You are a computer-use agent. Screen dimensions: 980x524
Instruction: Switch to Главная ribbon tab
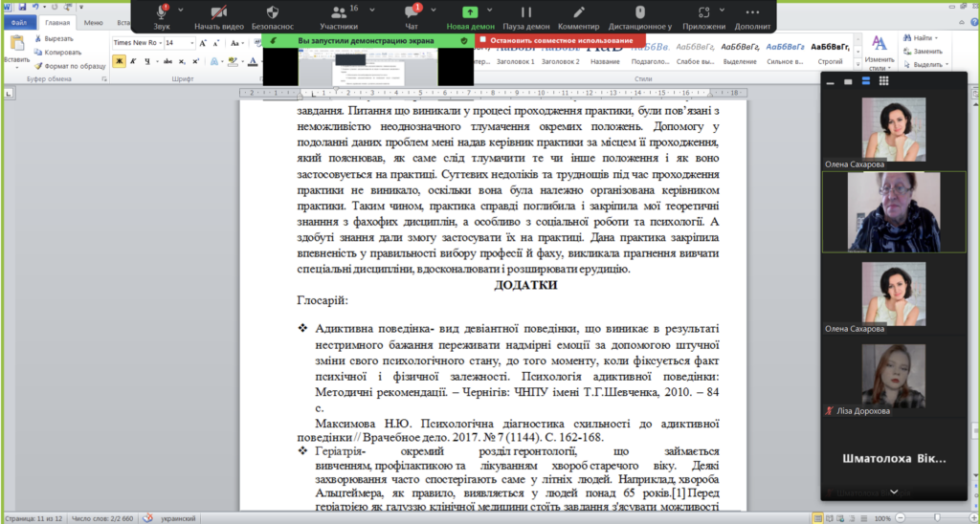[56, 23]
